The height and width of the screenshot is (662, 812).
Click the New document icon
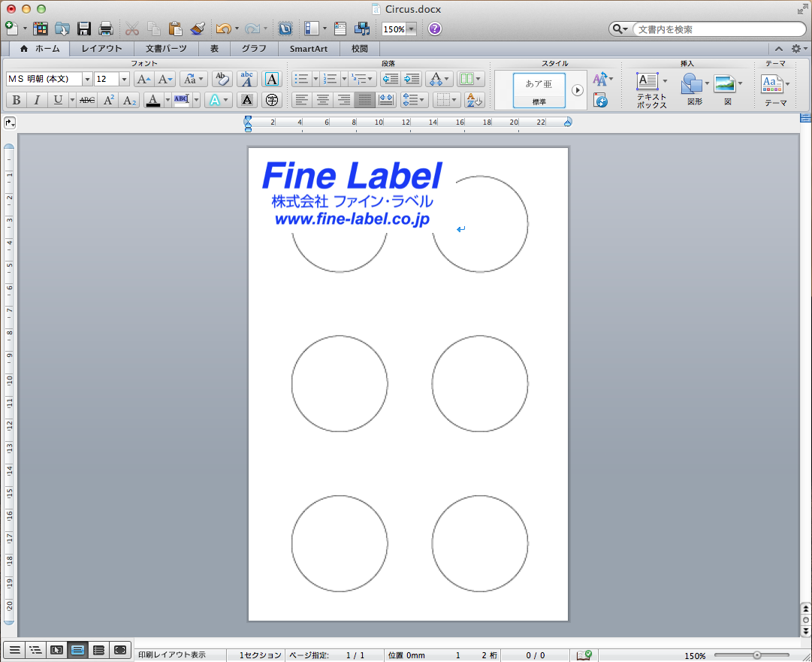tap(11, 28)
